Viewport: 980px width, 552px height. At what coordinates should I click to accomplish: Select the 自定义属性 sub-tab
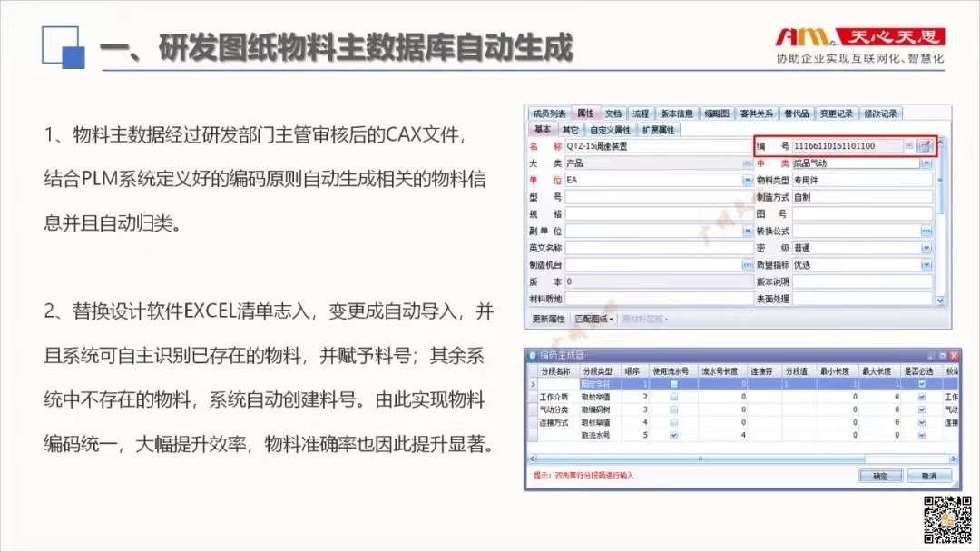610,130
